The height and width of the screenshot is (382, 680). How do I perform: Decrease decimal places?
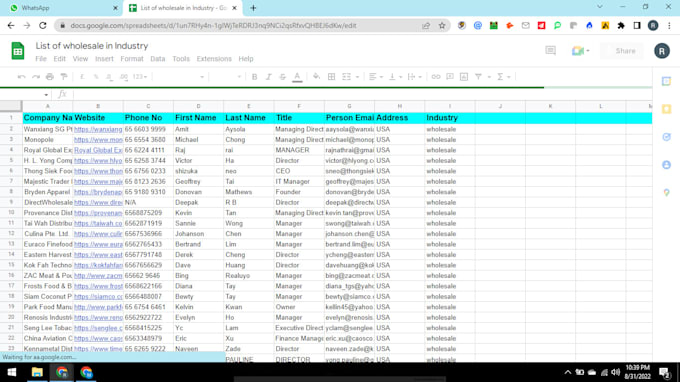point(110,77)
